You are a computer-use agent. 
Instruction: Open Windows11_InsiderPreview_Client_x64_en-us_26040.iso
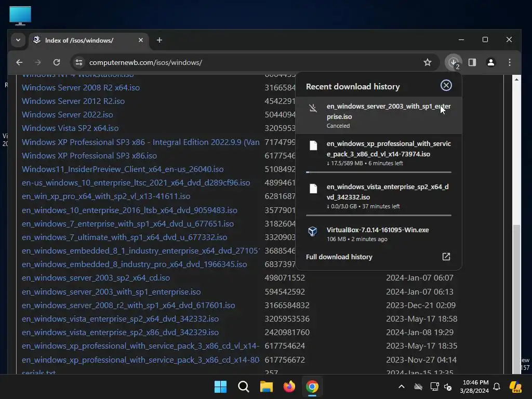[123, 169]
